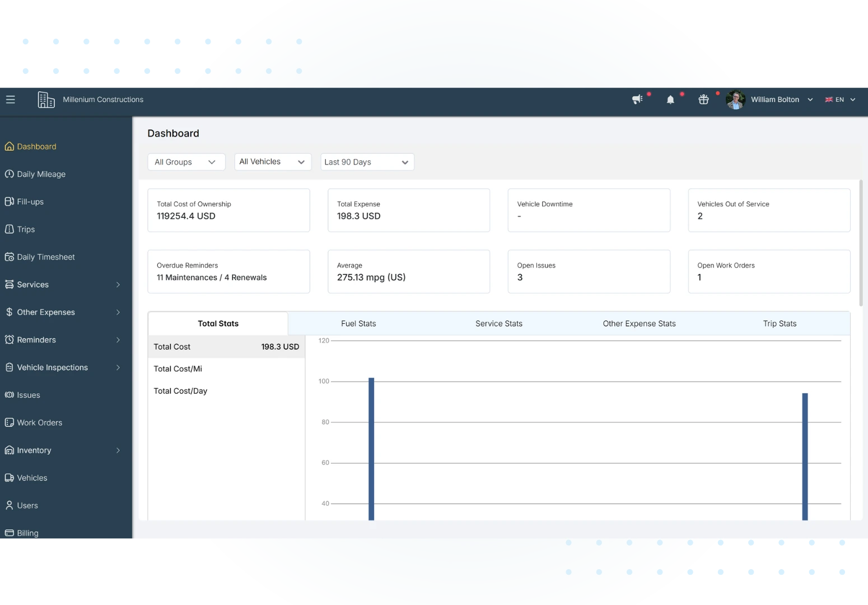Open the Billing section

27,533
